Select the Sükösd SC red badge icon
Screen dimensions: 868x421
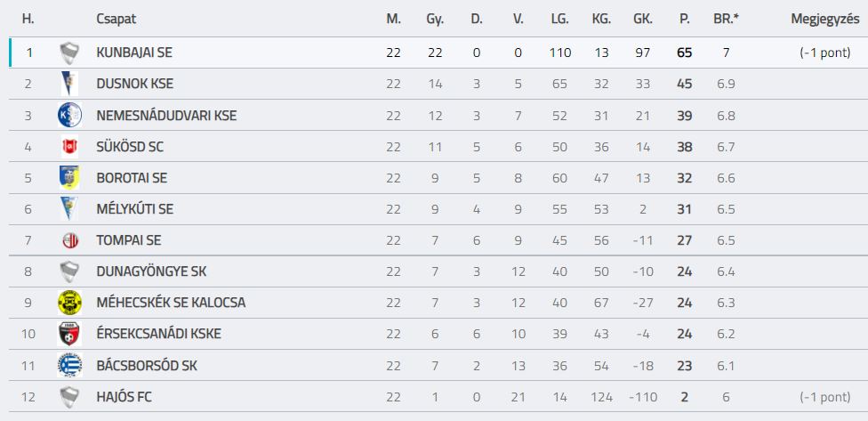(69, 147)
